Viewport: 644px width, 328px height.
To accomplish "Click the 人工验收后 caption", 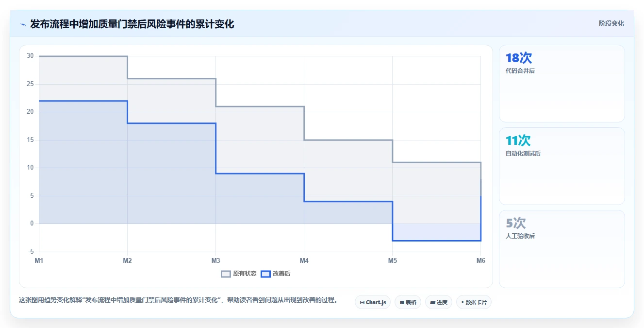I will [520, 236].
